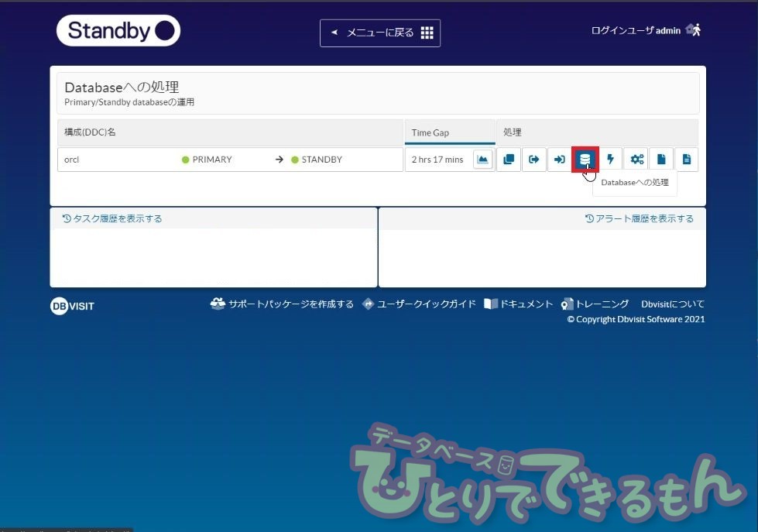Click the arrow-into-door icon in 処理 row
The width and height of the screenshot is (758, 532).
tap(559, 160)
